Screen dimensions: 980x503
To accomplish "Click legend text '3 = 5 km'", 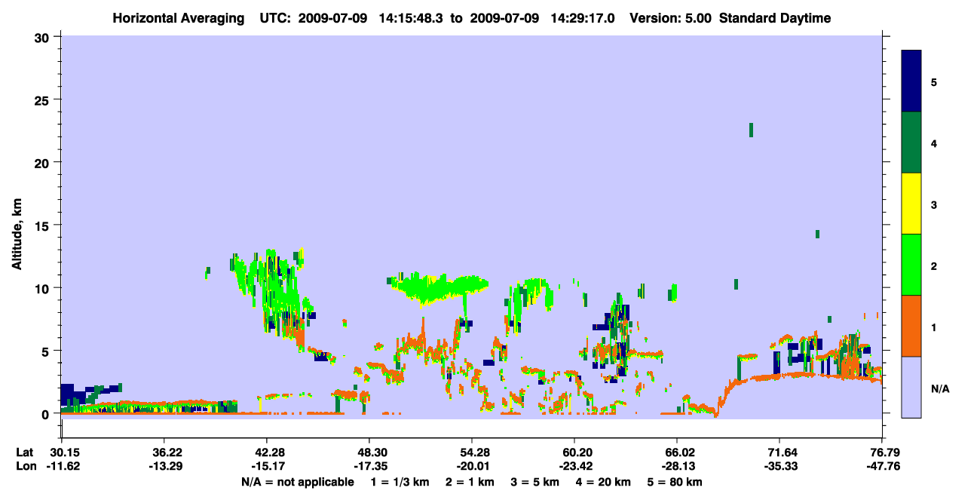I will point(534,482).
